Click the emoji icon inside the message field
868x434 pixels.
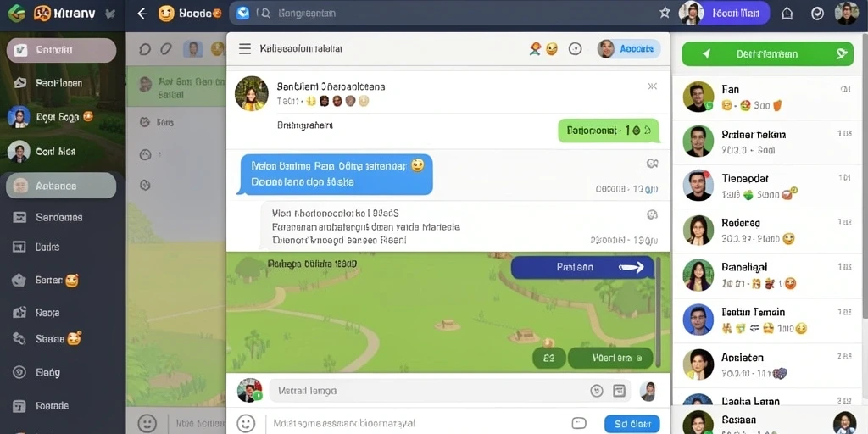tap(597, 390)
